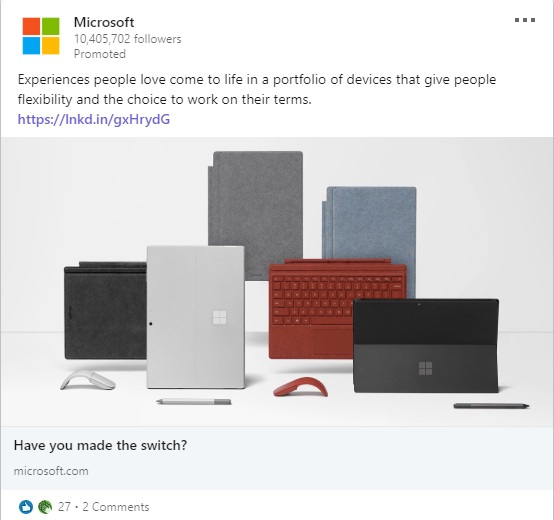
Task: Click the red Arc mouse in the image
Action: 301,387
